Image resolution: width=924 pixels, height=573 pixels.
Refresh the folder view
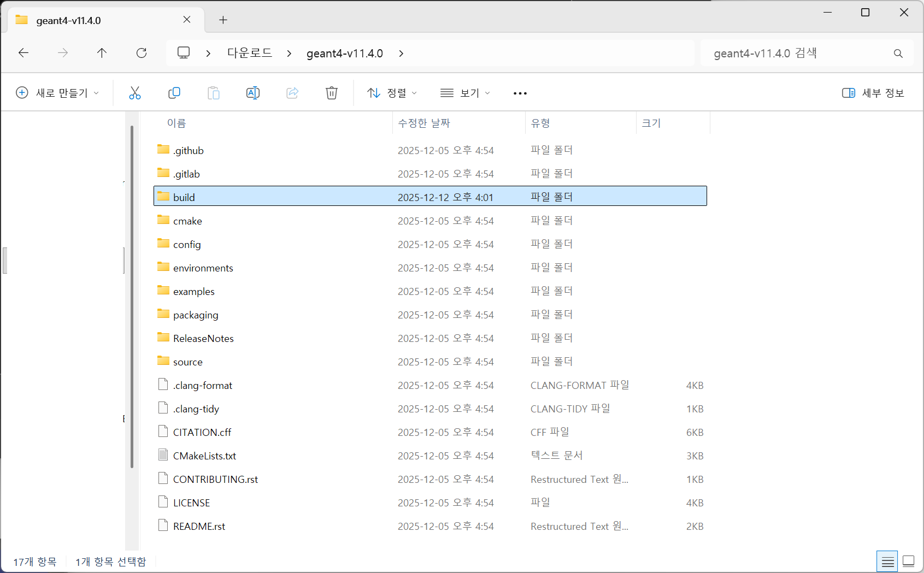pyautogui.click(x=142, y=52)
